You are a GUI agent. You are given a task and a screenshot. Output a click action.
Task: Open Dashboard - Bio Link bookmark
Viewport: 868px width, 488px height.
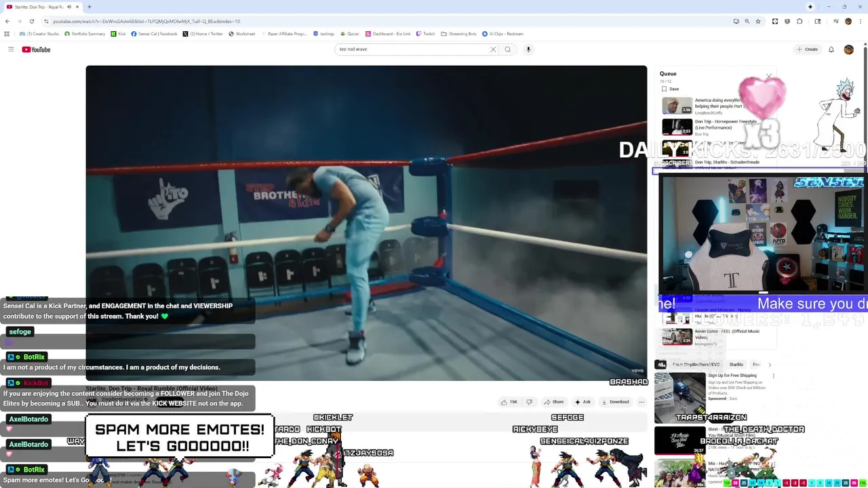click(x=388, y=34)
